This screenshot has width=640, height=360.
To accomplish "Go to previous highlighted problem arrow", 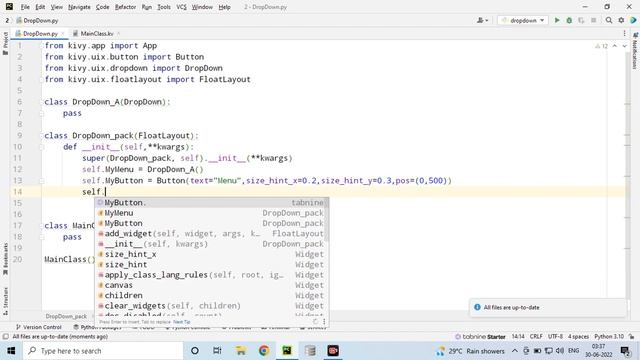I will click(615, 46).
